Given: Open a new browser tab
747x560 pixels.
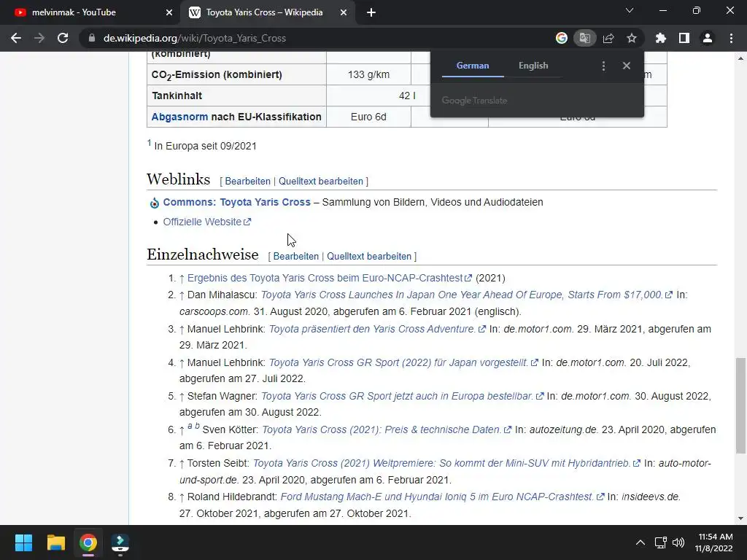Looking at the screenshot, I should click(371, 12).
